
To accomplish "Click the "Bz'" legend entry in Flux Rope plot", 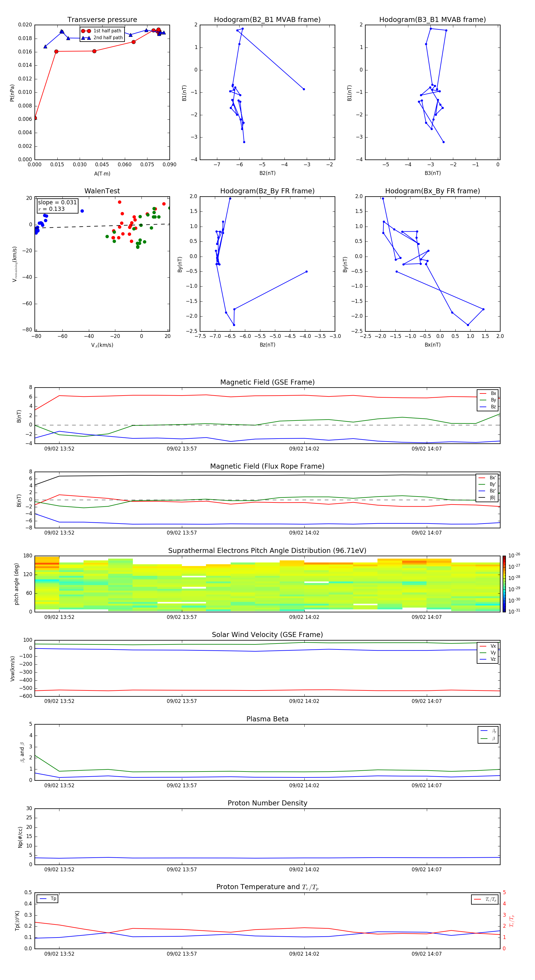I will pyautogui.click(x=487, y=491).
